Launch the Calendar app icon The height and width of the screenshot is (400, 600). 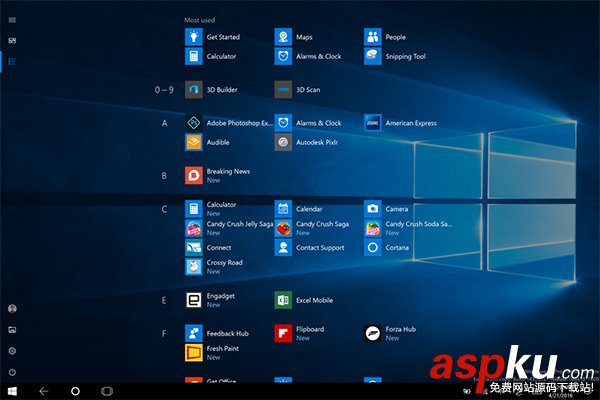[283, 209]
